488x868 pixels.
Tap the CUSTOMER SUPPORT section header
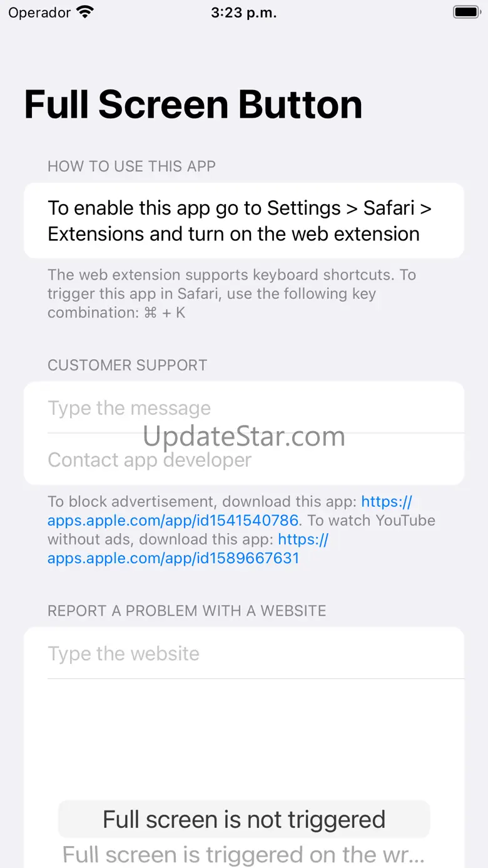(x=127, y=365)
